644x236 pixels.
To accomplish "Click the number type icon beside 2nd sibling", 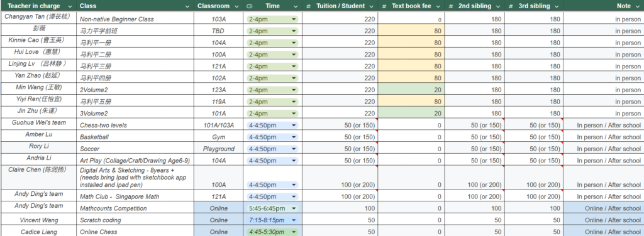I will tap(450, 6).
